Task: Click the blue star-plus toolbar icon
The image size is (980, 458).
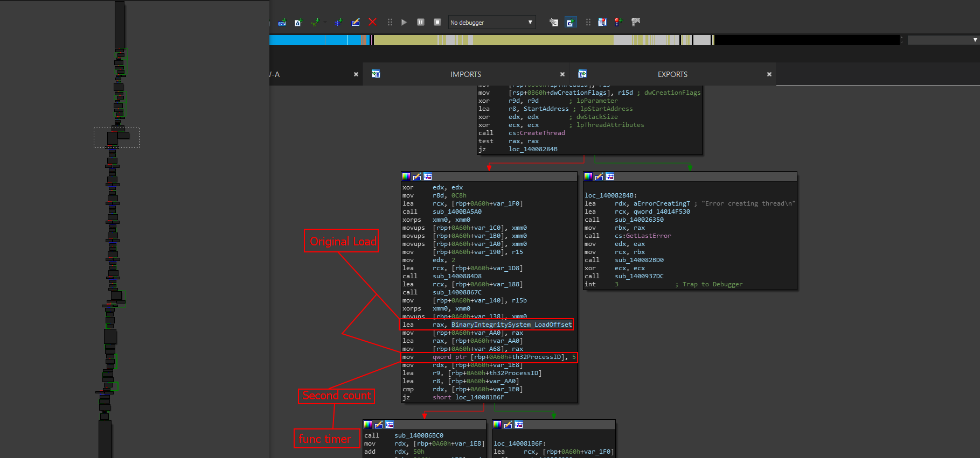Action: coord(338,22)
